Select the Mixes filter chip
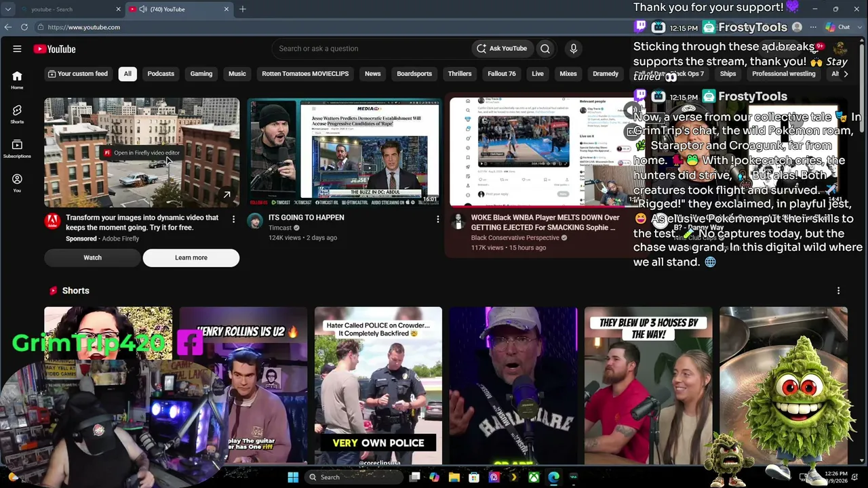Viewport: 868px width, 488px height. 568,74
